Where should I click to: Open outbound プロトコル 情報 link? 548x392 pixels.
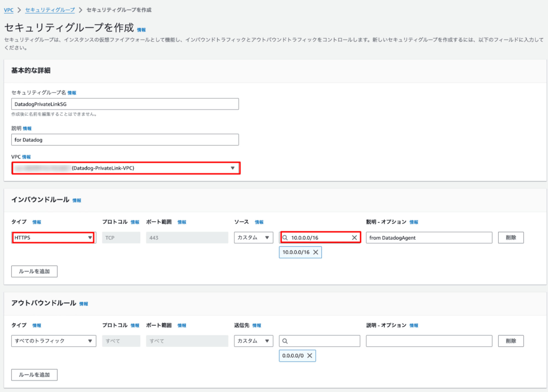[135, 325]
